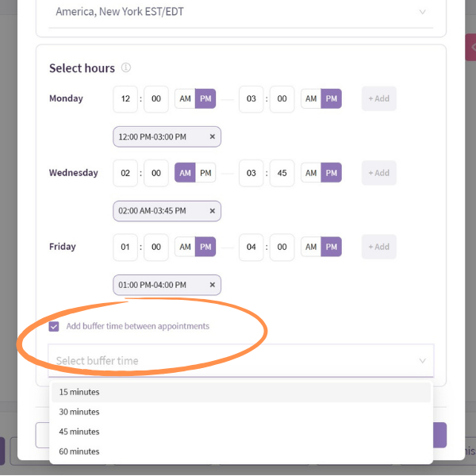Remove the 01:00 PM-04:00 PM time chip
476x476 pixels.
click(x=212, y=285)
